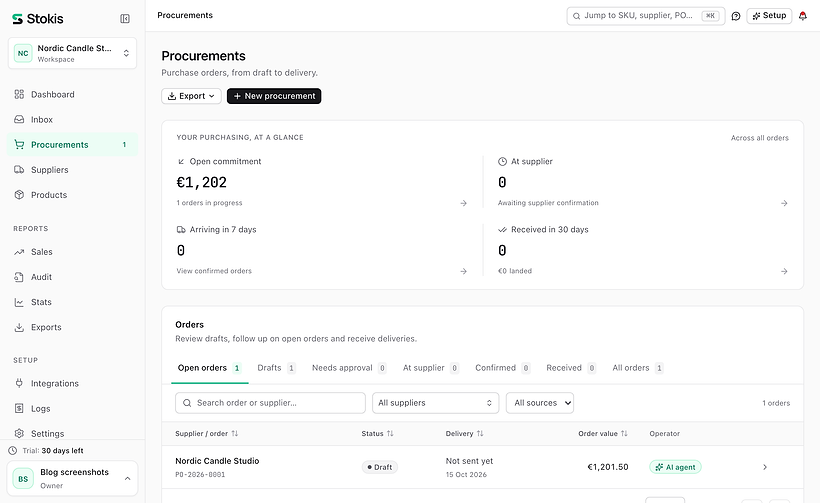Select Procurements in the sidebar
820x503 pixels.
pos(72,145)
